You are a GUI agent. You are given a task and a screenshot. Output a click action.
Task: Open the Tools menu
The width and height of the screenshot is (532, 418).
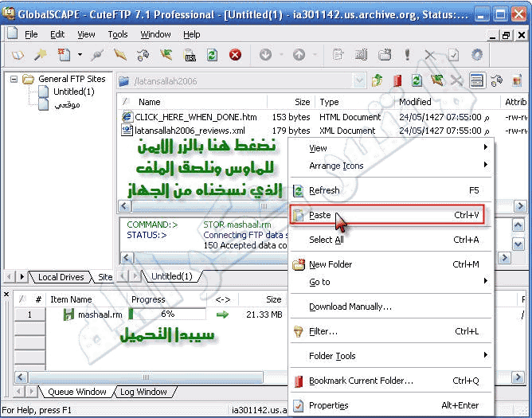[x=118, y=34]
